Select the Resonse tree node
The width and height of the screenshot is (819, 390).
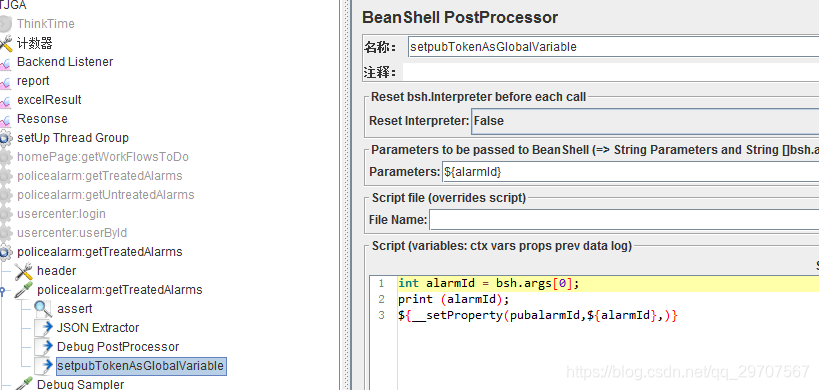42,119
